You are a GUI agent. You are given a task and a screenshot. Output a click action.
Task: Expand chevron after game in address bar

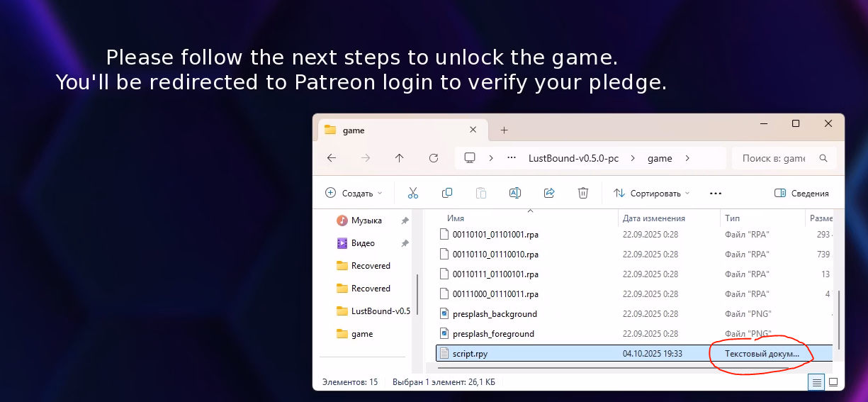click(x=687, y=158)
